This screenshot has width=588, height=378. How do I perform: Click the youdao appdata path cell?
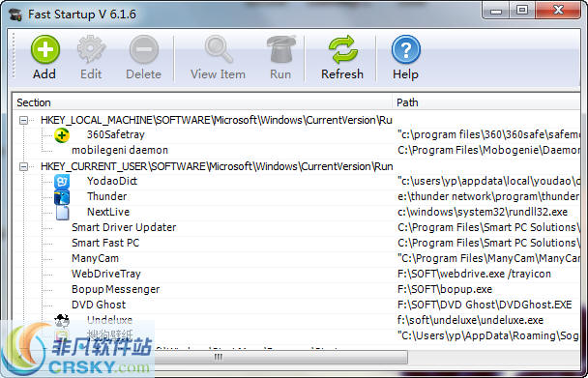[x=488, y=181]
